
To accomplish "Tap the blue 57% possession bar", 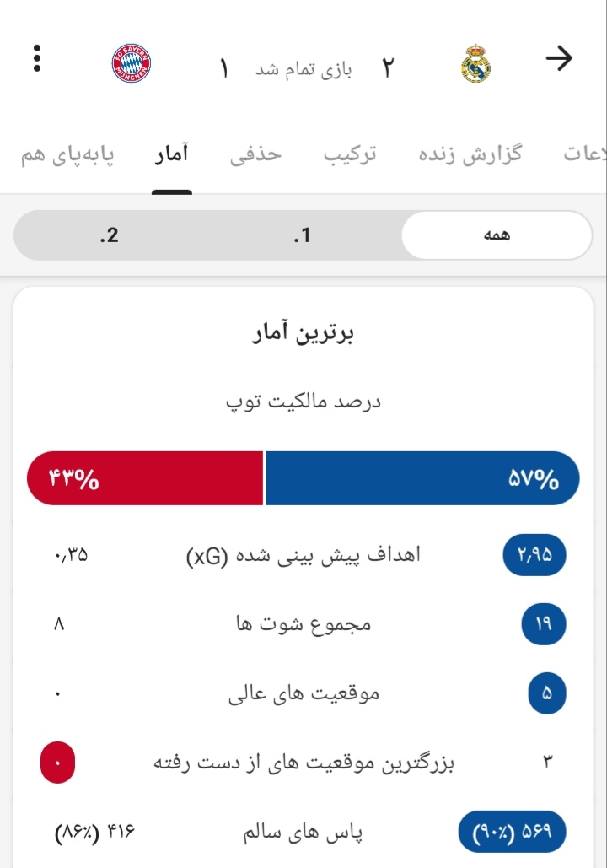I will click(422, 478).
